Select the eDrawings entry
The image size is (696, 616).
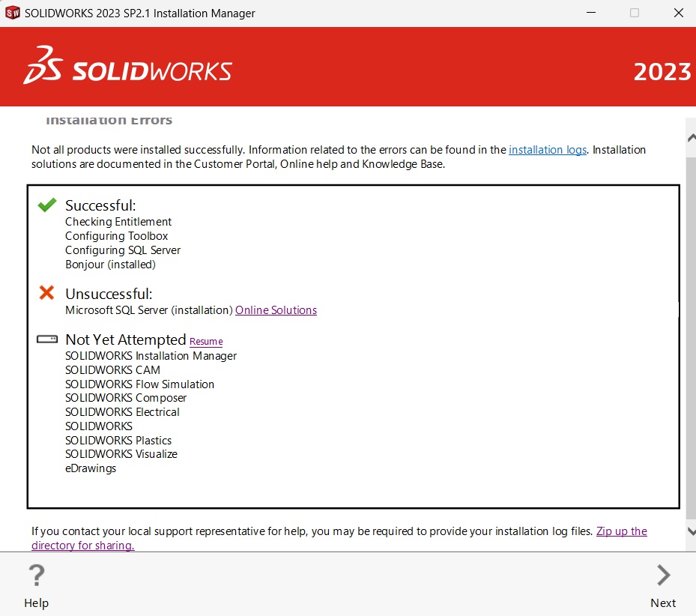pos(91,468)
